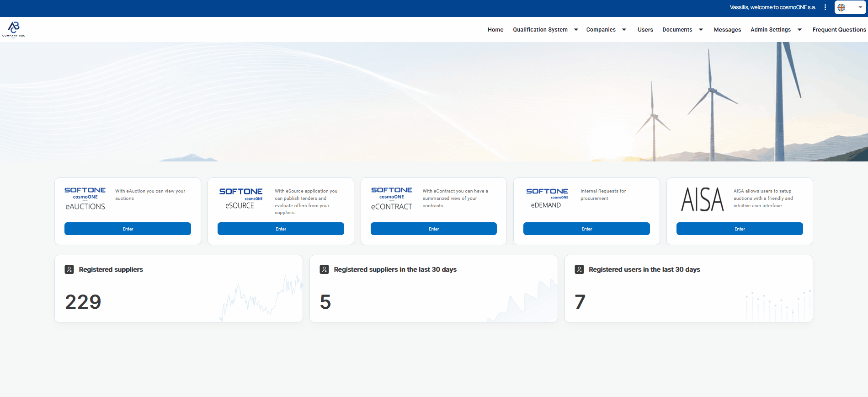Open the language flag dropdown
Screen dimensions: 868x397
click(x=850, y=7)
